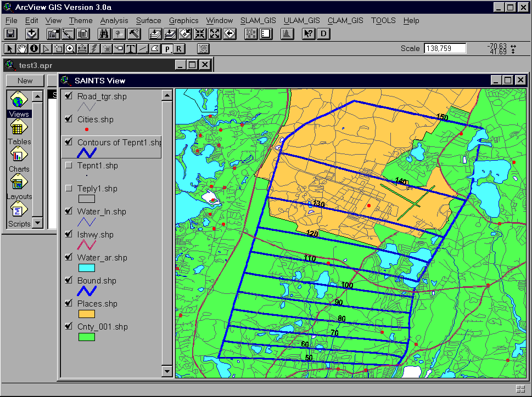
Task: Hide the Water_ar.shp theme via checkbox
Action: click(69, 257)
